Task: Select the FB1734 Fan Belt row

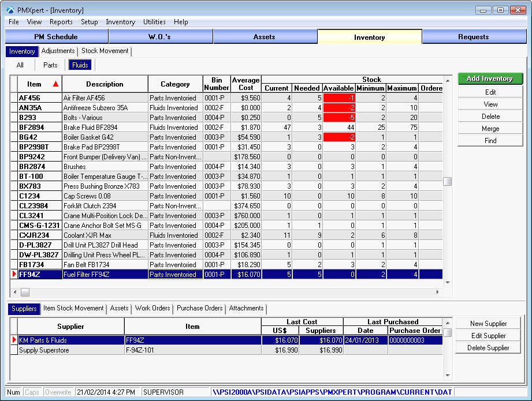Action: click(x=226, y=265)
